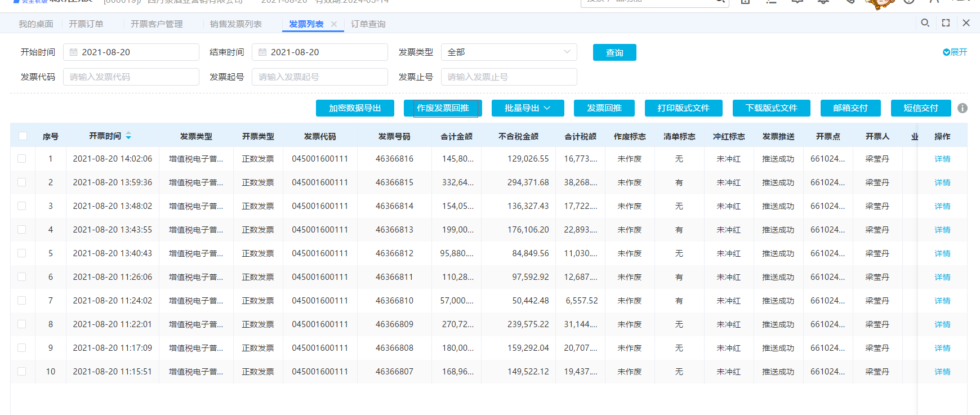View 详情 of invoice 46366814
Screen dimensions: 980x415
pos(942,206)
